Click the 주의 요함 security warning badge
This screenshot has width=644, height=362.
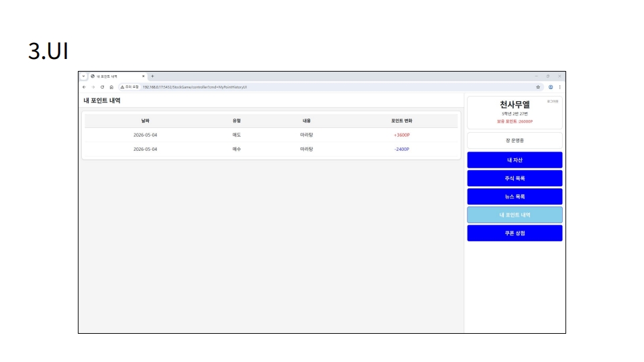129,87
